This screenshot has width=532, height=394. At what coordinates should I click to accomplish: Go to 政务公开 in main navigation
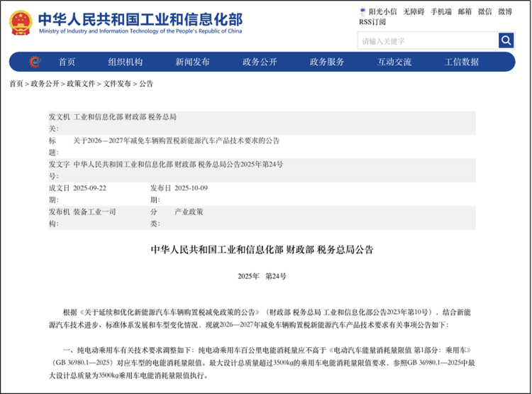click(x=260, y=62)
